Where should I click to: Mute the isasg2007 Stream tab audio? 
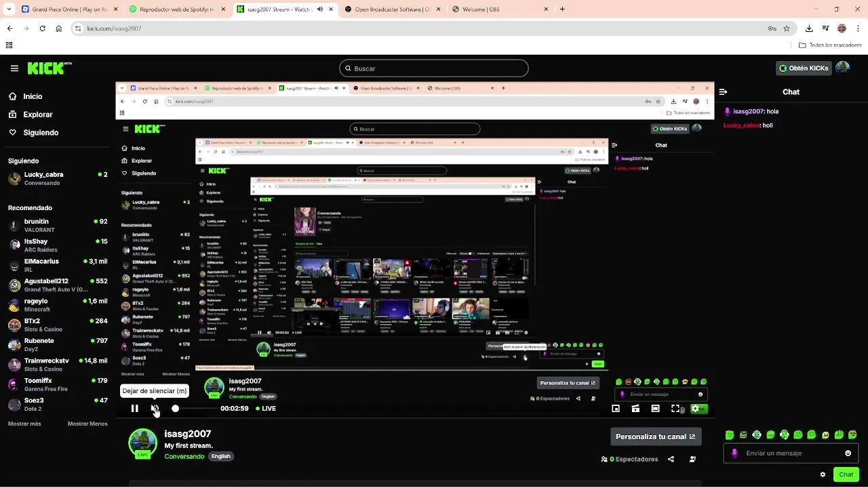(320, 9)
